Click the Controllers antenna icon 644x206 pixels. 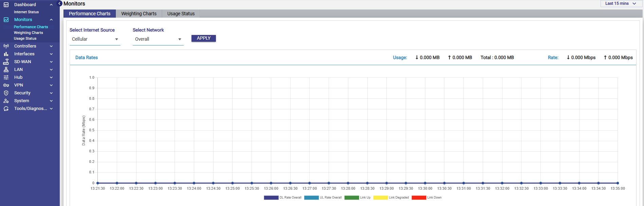coord(6,46)
